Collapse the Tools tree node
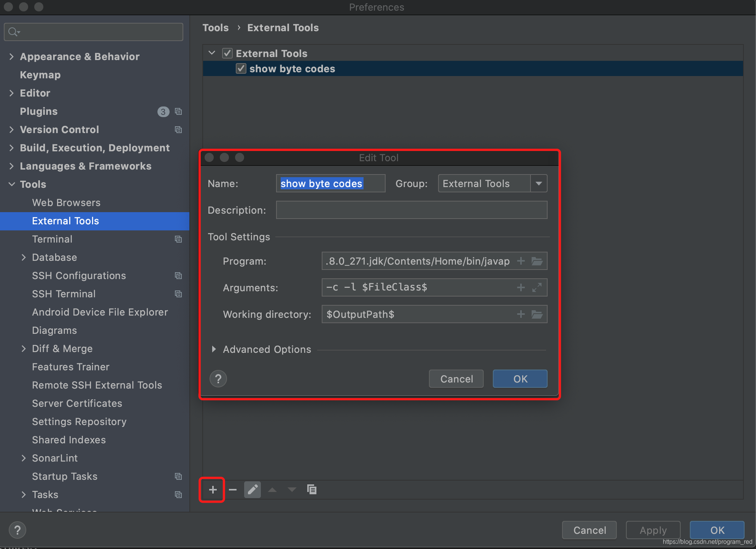 pos(11,184)
